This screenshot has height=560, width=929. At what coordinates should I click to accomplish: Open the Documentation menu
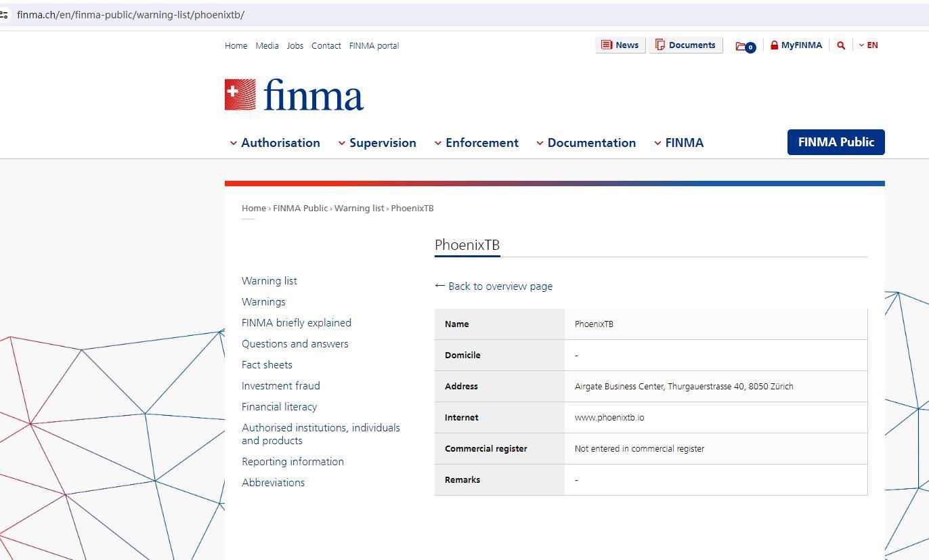click(586, 143)
